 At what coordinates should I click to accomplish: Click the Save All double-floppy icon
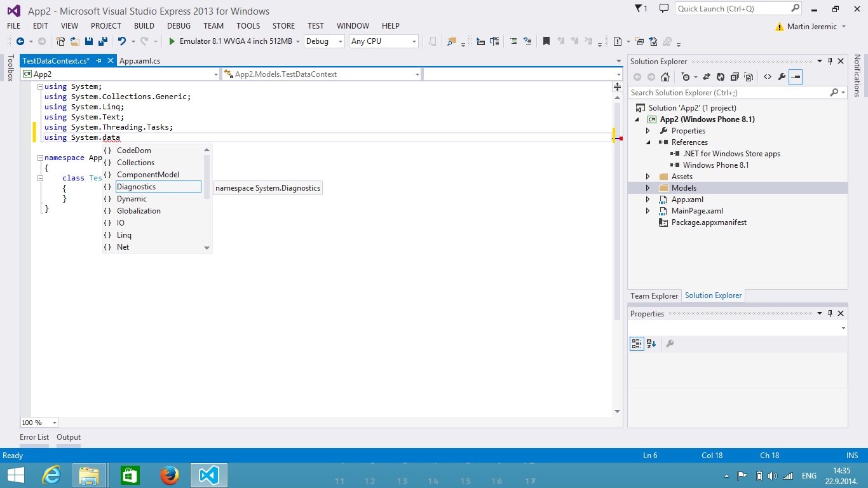[x=102, y=41]
